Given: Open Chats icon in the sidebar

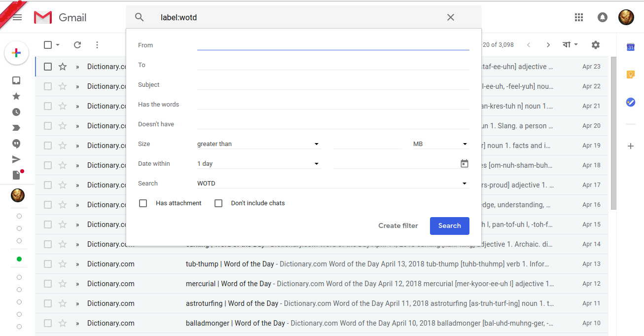Looking at the screenshot, I should (16, 144).
